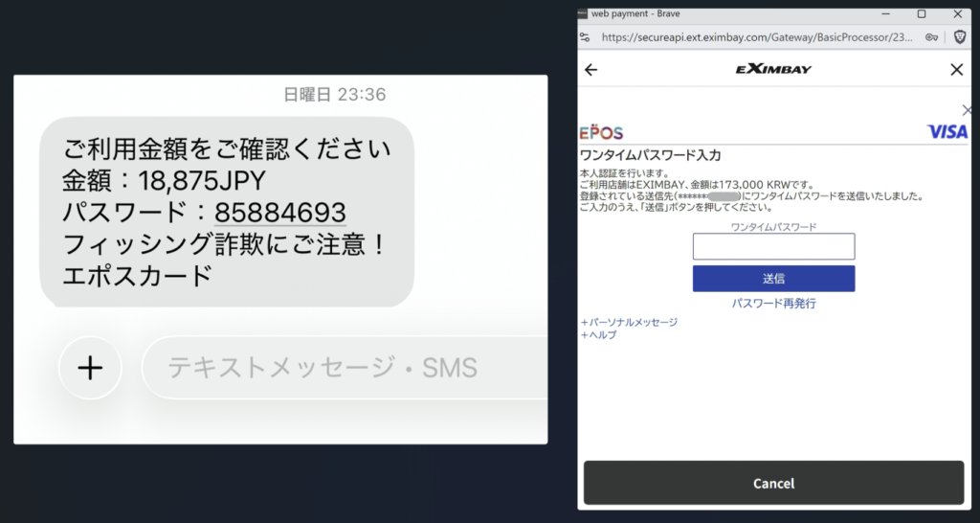Click ご利用金額をご確認ください message line

(227, 150)
